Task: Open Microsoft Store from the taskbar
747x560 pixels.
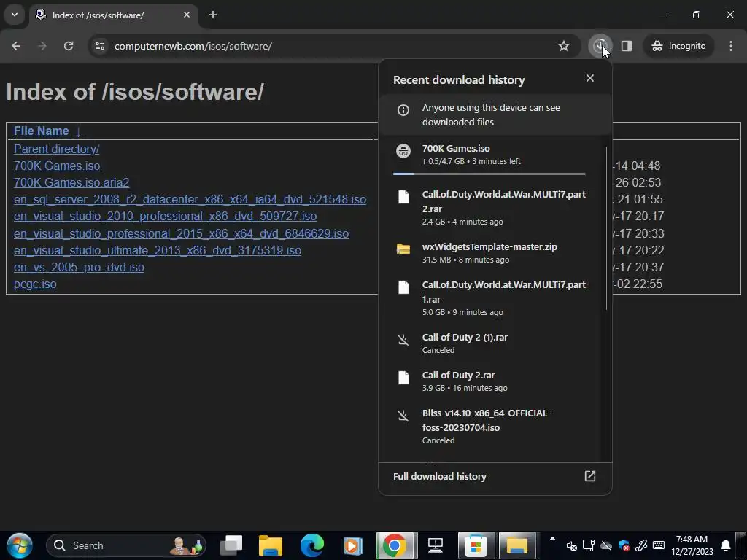Action: click(476, 545)
